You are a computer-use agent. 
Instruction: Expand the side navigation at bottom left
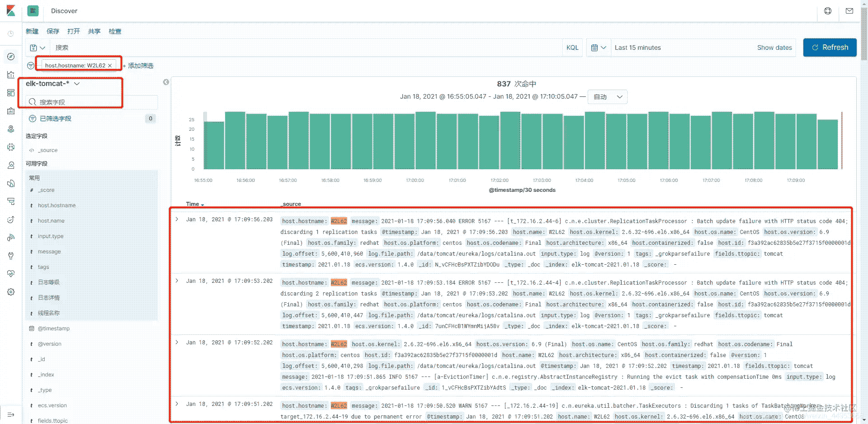point(11,414)
